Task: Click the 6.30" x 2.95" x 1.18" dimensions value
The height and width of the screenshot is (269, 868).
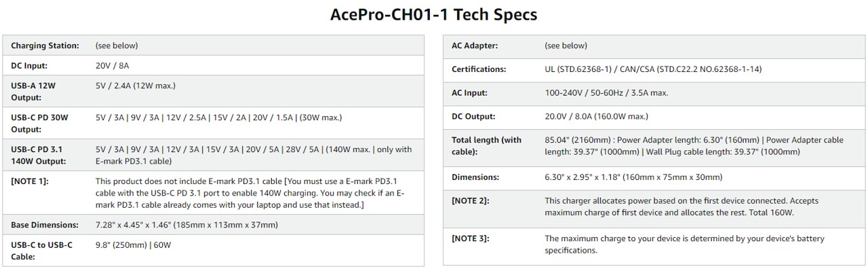Action: click(x=633, y=177)
